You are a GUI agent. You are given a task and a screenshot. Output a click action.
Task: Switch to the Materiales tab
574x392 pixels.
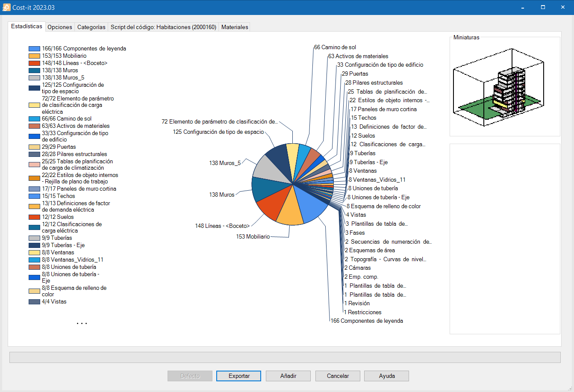click(x=235, y=27)
